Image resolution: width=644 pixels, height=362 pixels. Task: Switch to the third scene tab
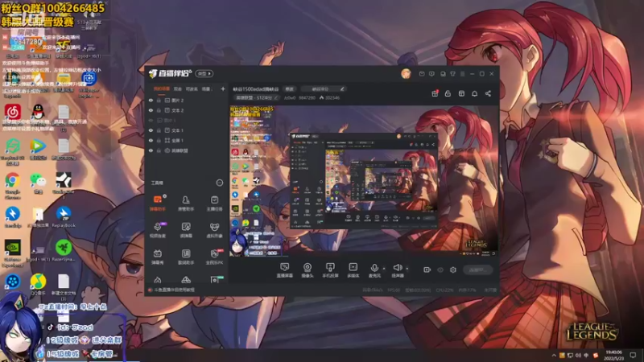(x=192, y=88)
